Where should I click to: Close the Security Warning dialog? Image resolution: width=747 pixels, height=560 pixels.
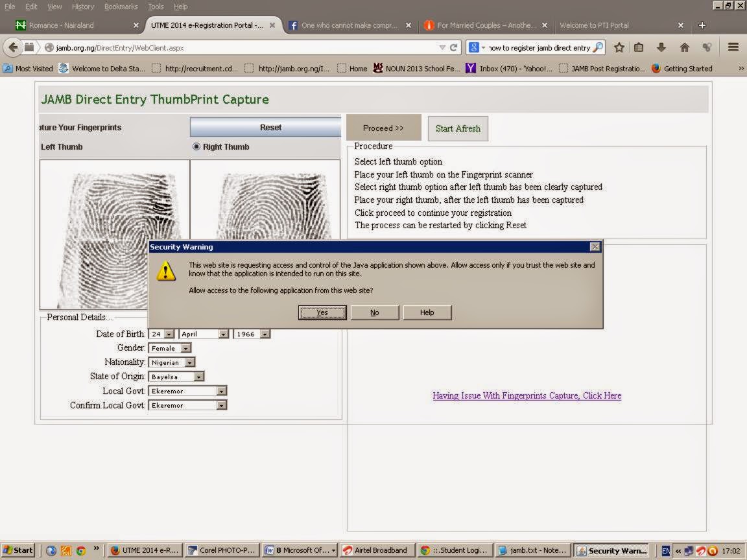coord(595,247)
